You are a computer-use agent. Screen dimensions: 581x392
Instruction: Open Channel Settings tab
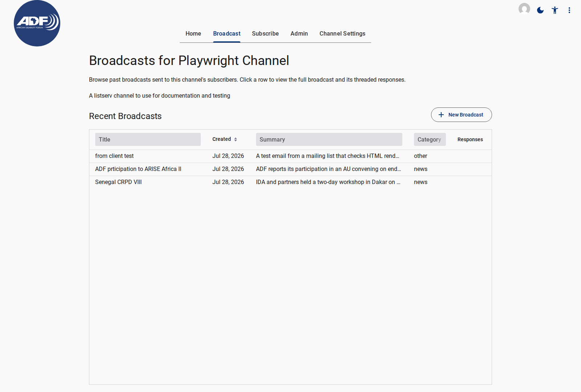pyautogui.click(x=342, y=33)
